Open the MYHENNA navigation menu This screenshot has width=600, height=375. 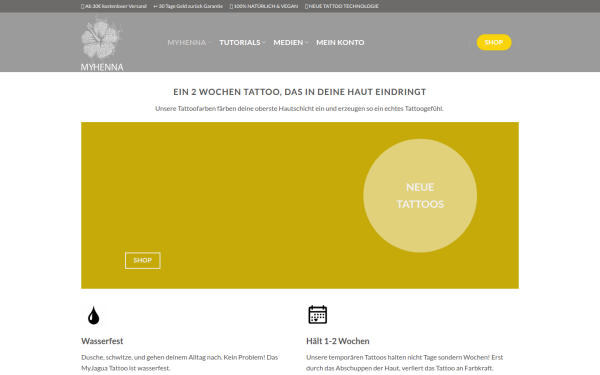[187, 42]
